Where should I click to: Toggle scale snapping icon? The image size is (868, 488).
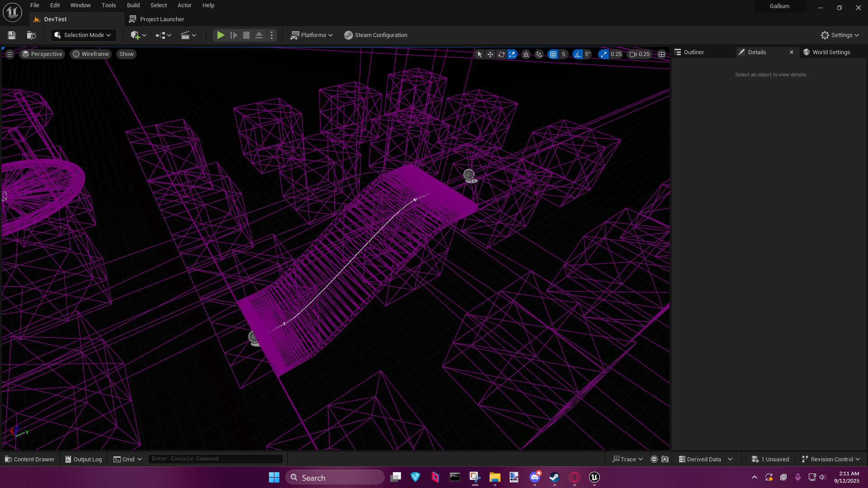pyautogui.click(x=604, y=54)
